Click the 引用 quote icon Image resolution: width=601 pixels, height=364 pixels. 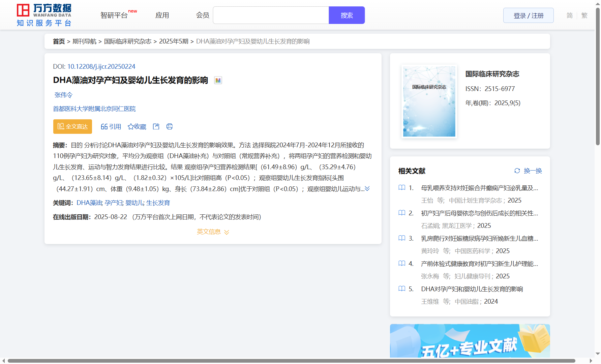(111, 126)
